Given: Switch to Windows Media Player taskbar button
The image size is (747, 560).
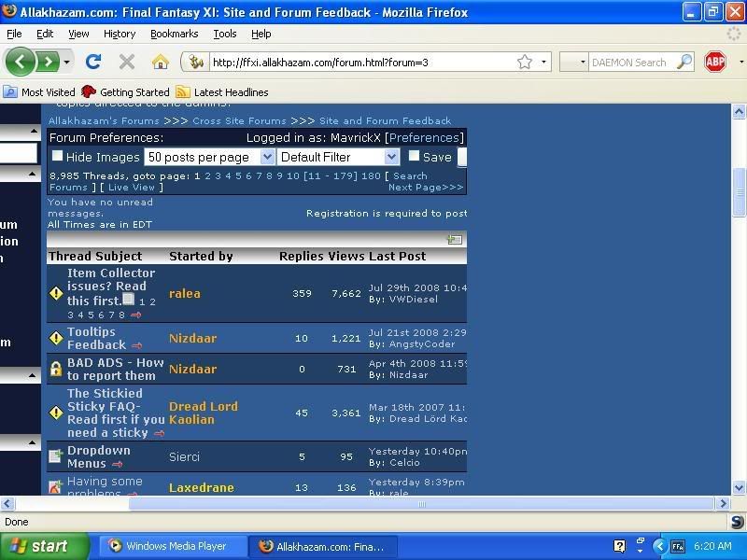Looking at the screenshot, I should point(174,546).
